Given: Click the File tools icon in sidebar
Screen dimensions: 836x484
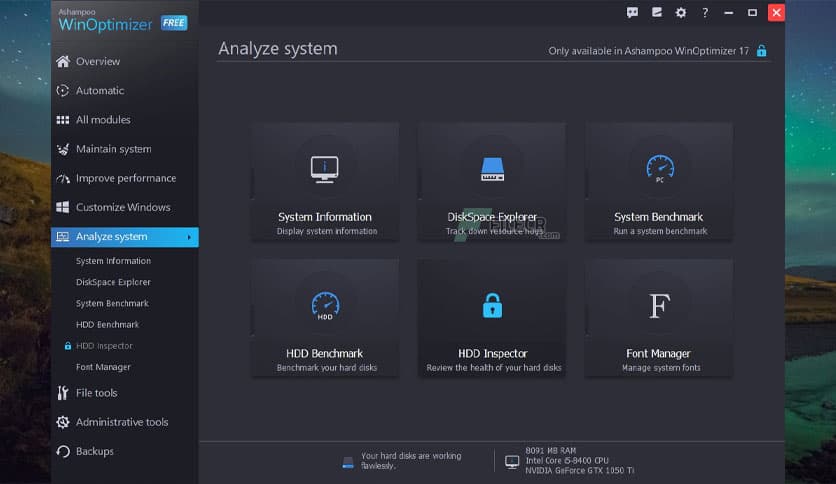Looking at the screenshot, I should [x=63, y=393].
